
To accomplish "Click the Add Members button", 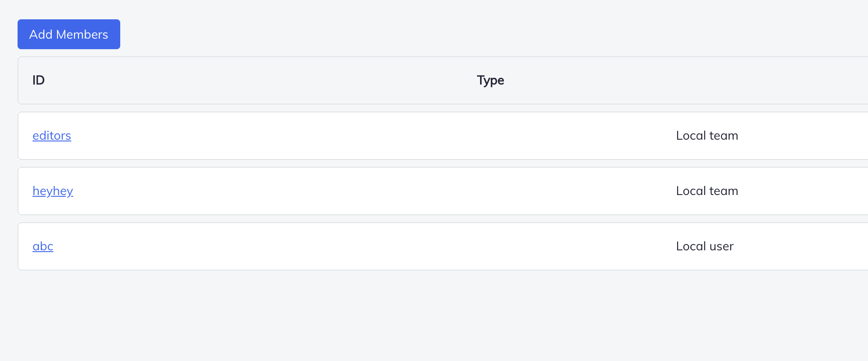I will coord(68,34).
